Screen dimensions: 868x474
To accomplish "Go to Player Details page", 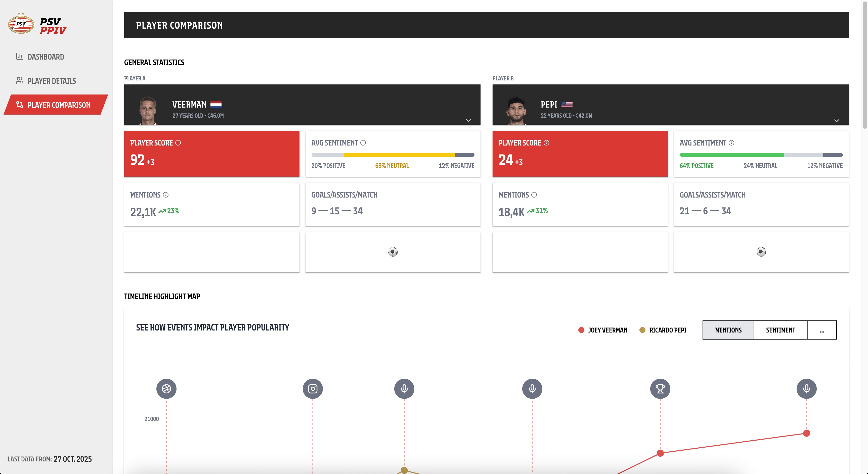I will click(x=51, y=81).
